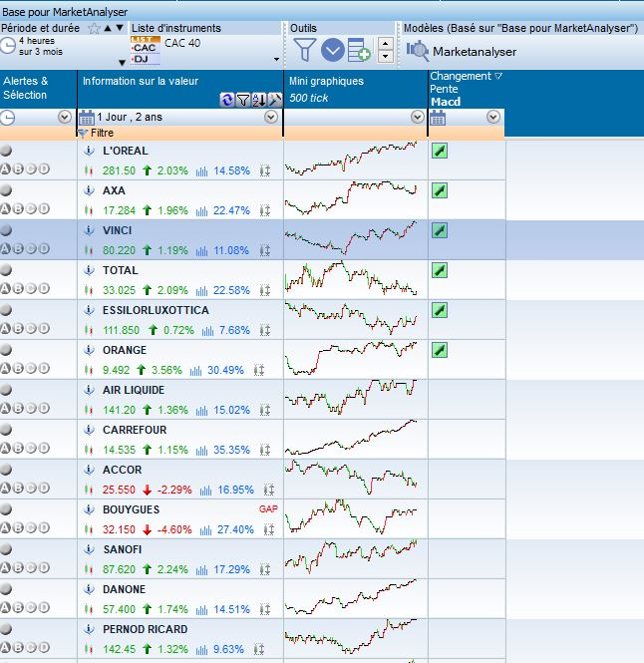
Task: Expand the period and duration dropdown arrow
Action: pos(123,63)
